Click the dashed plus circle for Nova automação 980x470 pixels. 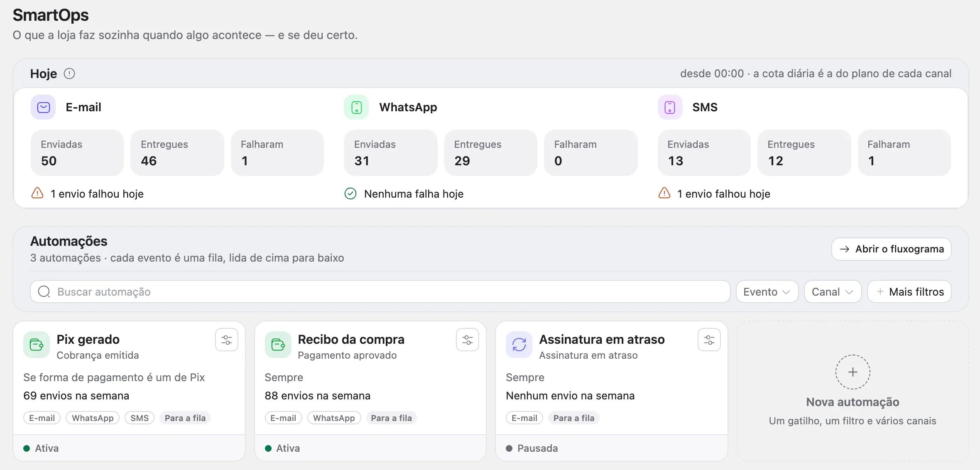pos(853,372)
